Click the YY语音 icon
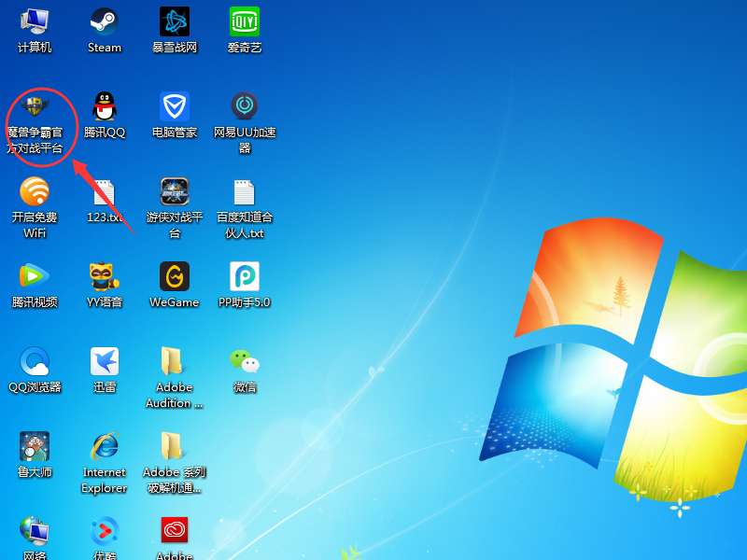 coord(105,276)
